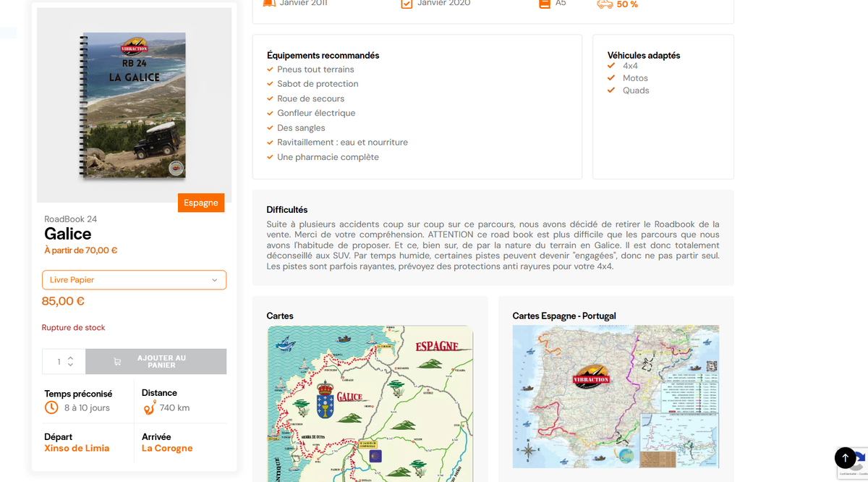Click the shopping cart icon in add button
Screen dimensions: 868x482
pyautogui.click(x=117, y=362)
